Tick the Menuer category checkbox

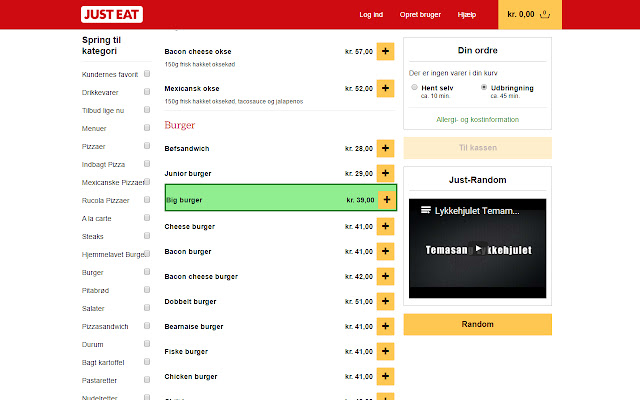147,128
